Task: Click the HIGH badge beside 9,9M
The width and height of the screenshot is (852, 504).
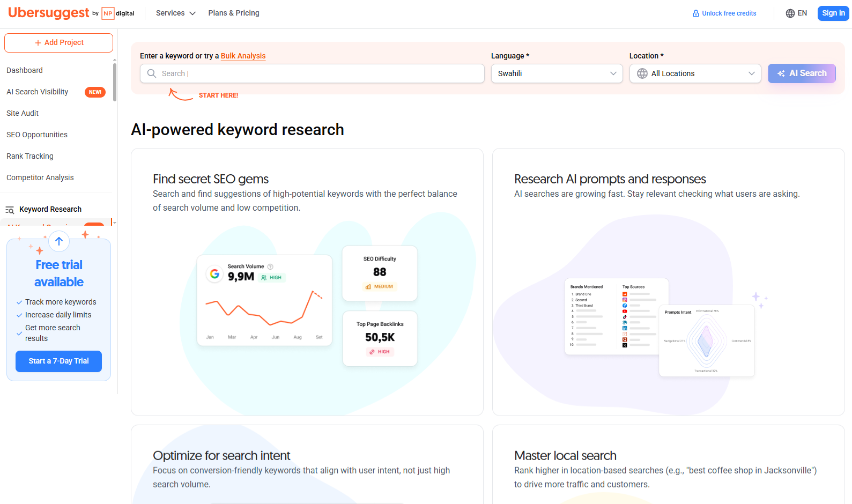Action: [271, 278]
